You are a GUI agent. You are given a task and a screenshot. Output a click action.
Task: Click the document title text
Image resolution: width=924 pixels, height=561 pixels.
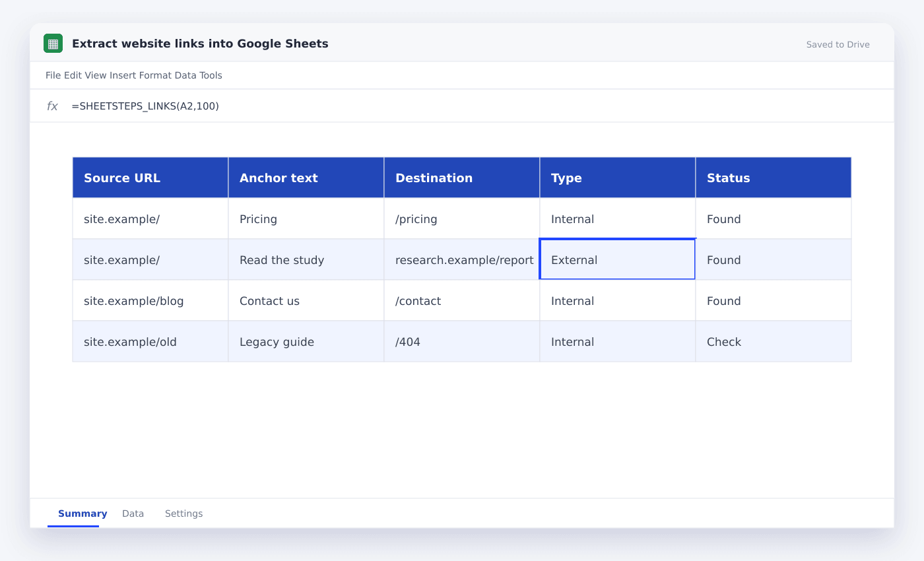[200, 44]
